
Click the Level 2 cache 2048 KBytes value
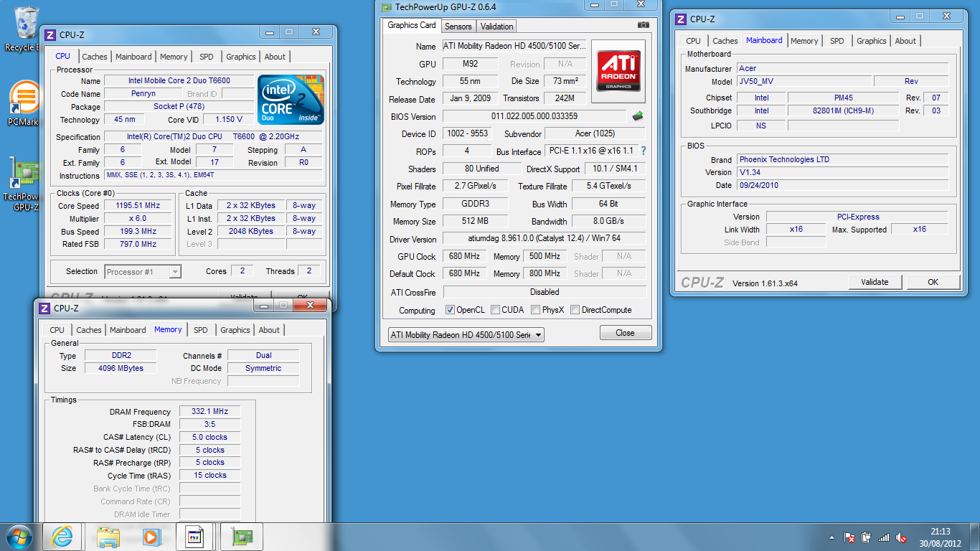click(250, 232)
